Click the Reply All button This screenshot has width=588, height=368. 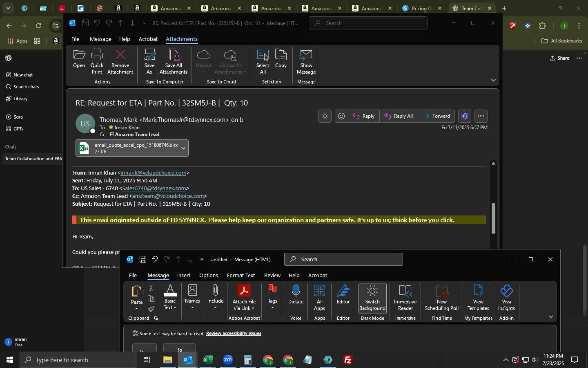pyautogui.click(x=399, y=116)
